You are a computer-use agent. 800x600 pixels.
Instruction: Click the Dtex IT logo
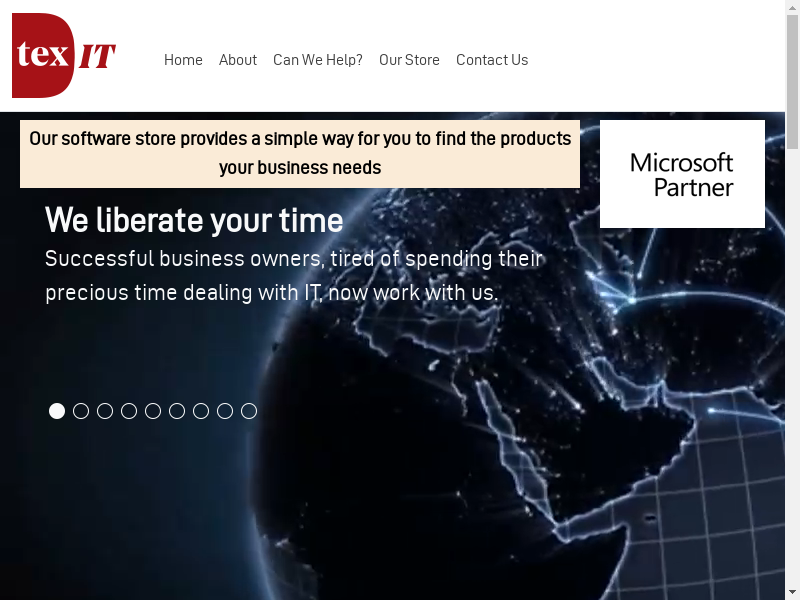coord(64,56)
